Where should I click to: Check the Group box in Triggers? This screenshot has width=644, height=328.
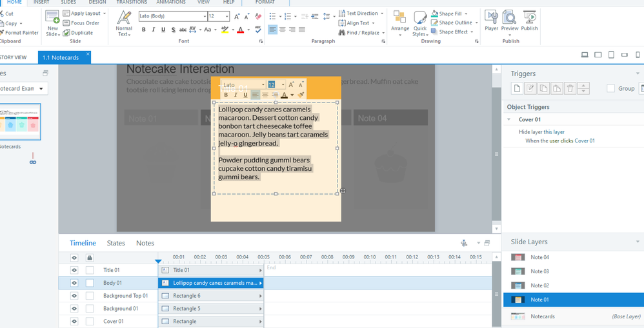[610, 88]
